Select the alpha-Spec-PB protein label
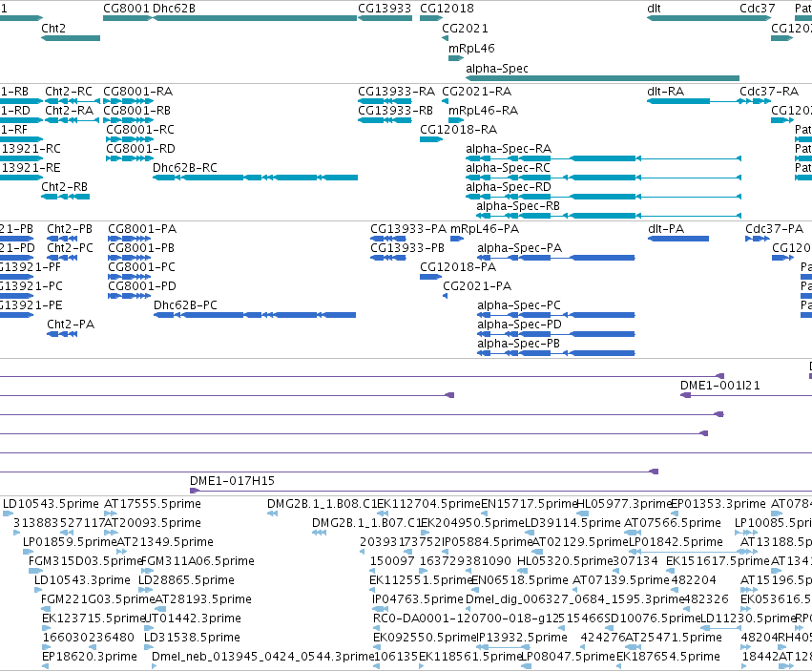The width and height of the screenshot is (812, 671). (x=518, y=344)
